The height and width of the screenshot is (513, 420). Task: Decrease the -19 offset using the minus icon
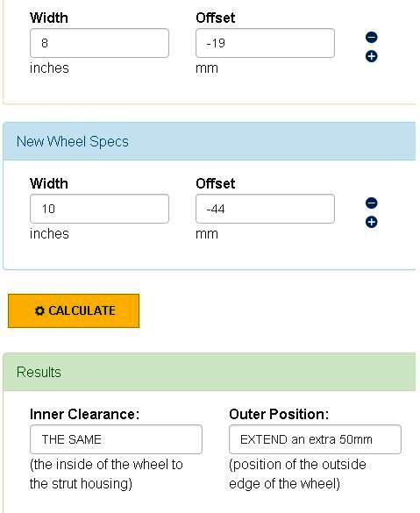click(x=371, y=38)
